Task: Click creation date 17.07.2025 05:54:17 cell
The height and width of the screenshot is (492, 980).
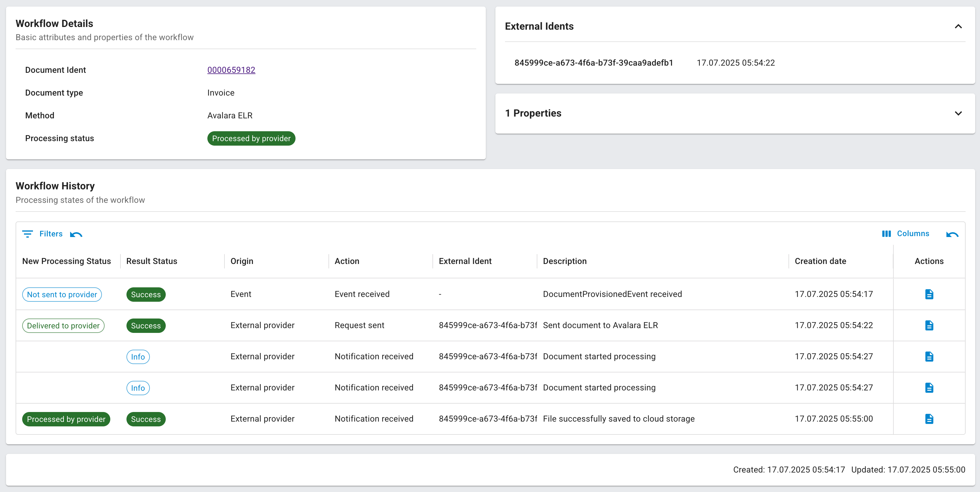Action: (x=834, y=294)
